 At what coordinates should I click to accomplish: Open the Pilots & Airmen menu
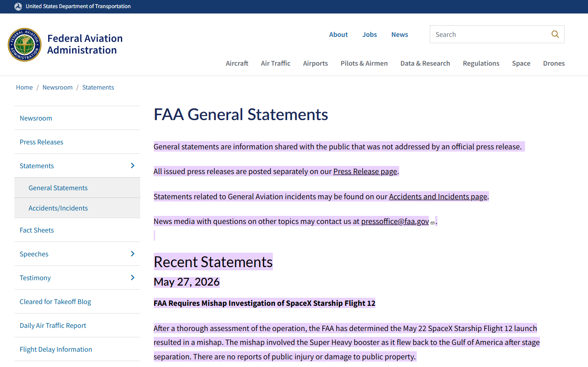(364, 63)
